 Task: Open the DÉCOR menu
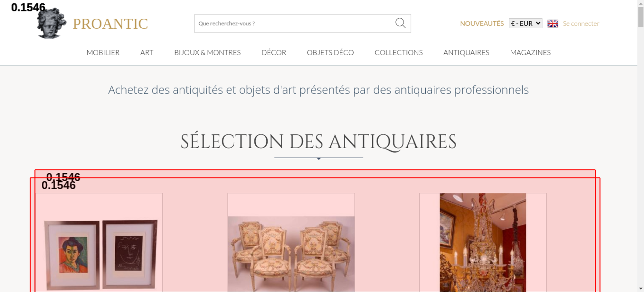point(274,52)
